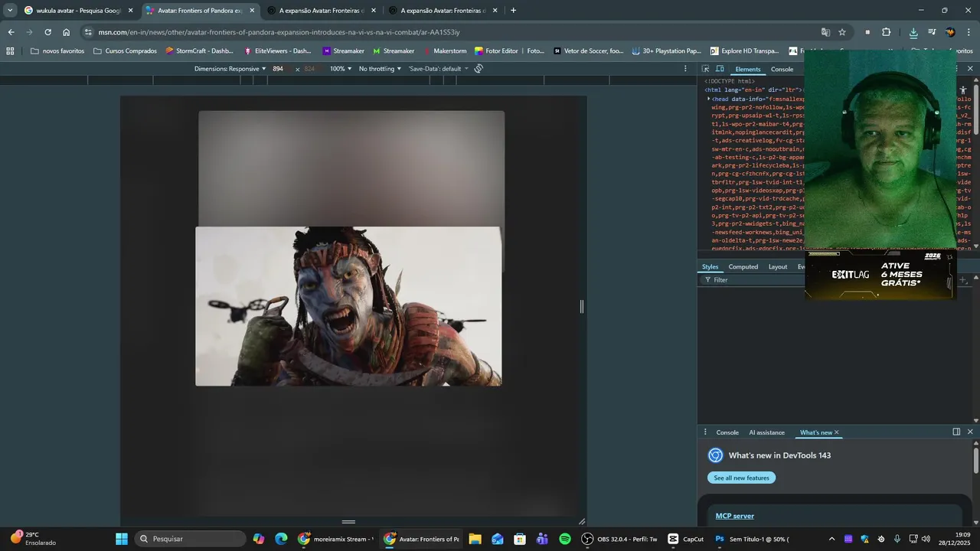Image resolution: width=980 pixels, height=551 pixels.
Task: Open the Dimensions: Responsive dropdown
Action: point(230,69)
